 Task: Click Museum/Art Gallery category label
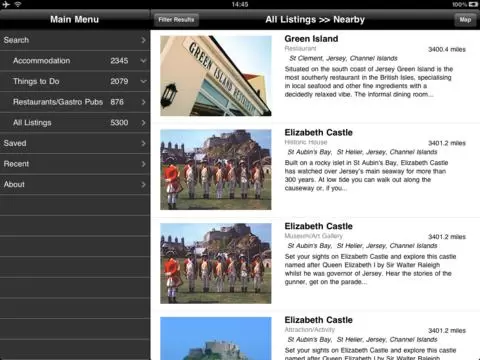click(313, 236)
